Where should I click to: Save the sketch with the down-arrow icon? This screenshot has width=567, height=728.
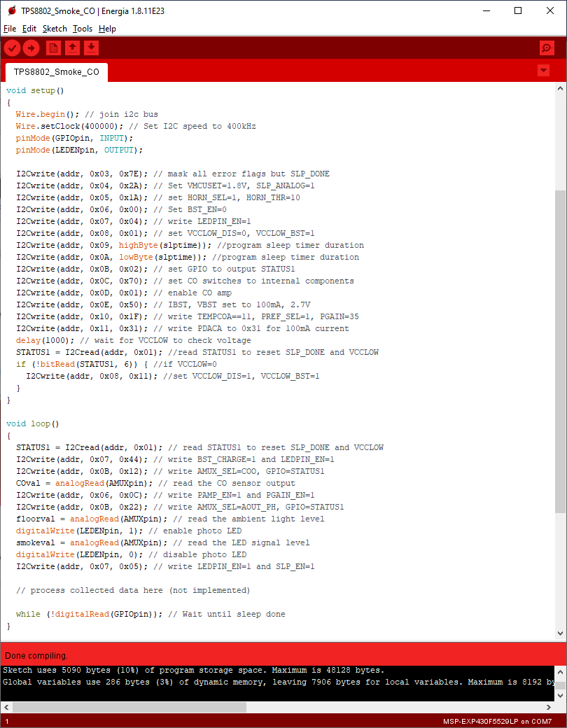[92, 48]
